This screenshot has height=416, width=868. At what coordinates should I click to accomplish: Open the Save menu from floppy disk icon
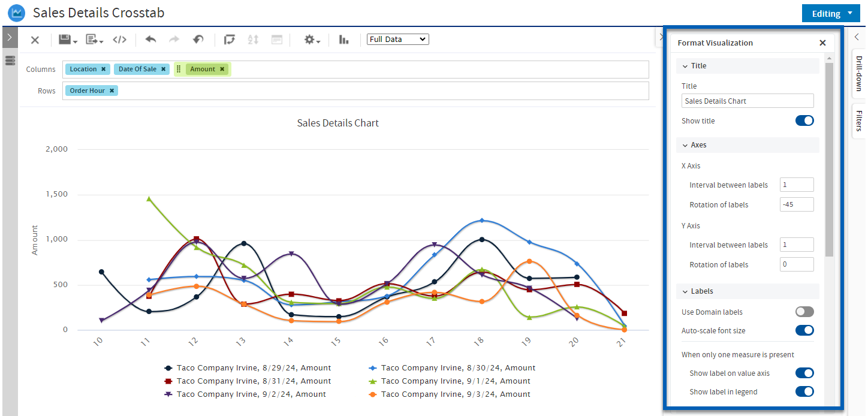[x=68, y=40]
